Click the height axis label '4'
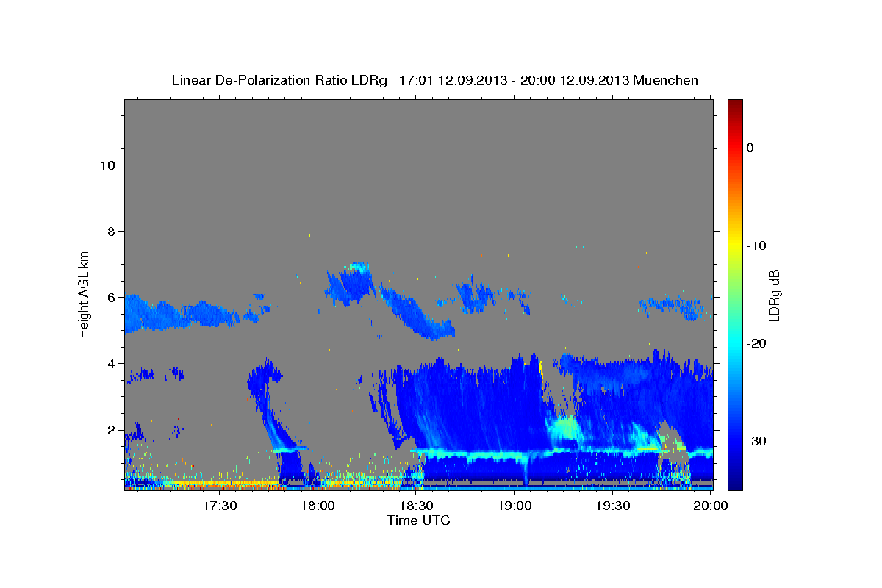 click(x=111, y=364)
